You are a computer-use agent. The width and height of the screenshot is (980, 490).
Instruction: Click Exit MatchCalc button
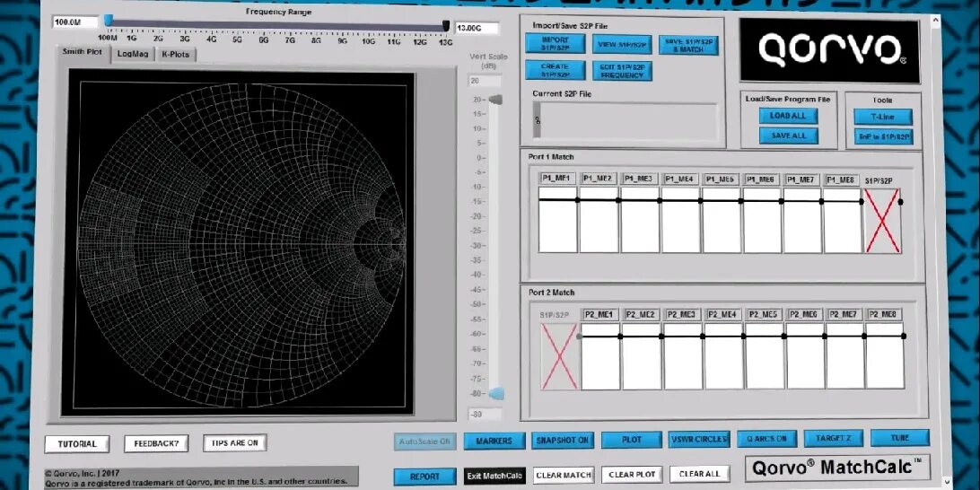[x=494, y=476]
